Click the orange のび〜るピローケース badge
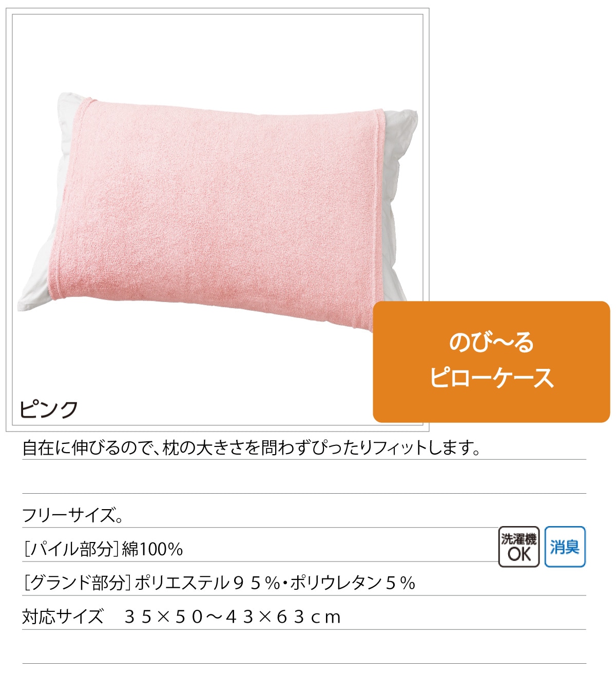This screenshot has width=616, height=673. click(x=491, y=362)
